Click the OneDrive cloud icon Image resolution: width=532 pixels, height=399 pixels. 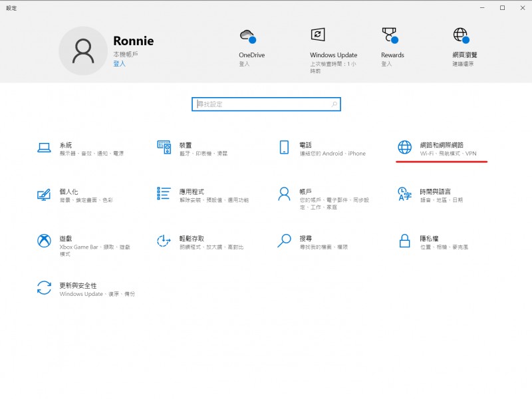pos(248,37)
